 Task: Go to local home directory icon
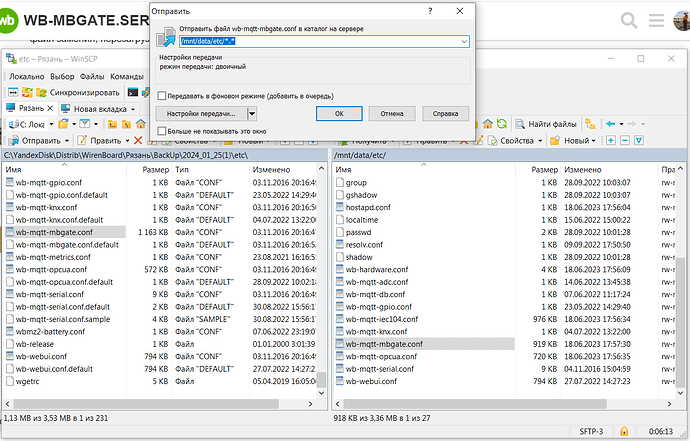tap(140, 124)
